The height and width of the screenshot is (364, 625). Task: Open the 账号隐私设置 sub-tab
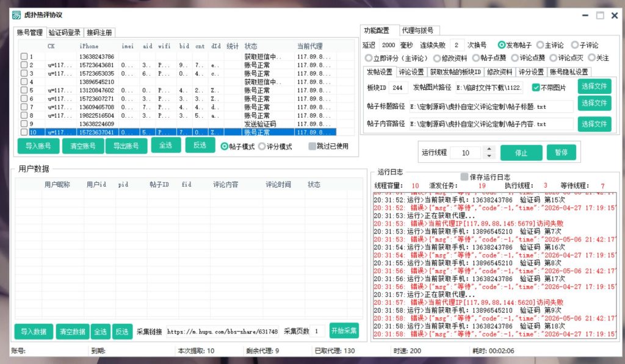(569, 72)
